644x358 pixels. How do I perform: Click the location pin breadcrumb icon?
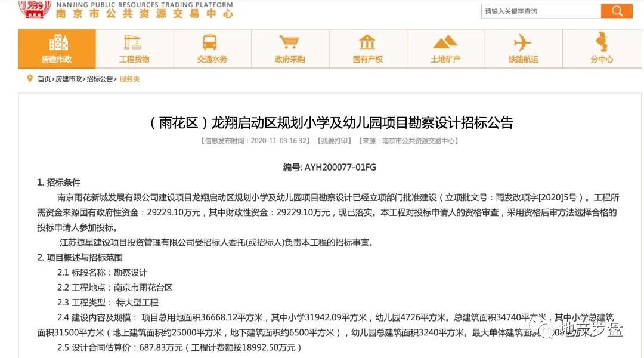point(30,79)
